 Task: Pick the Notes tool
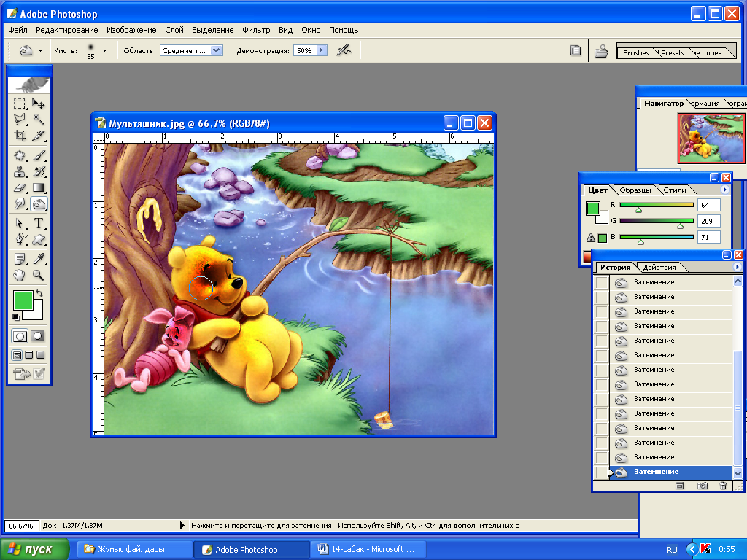(x=20, y=259)
